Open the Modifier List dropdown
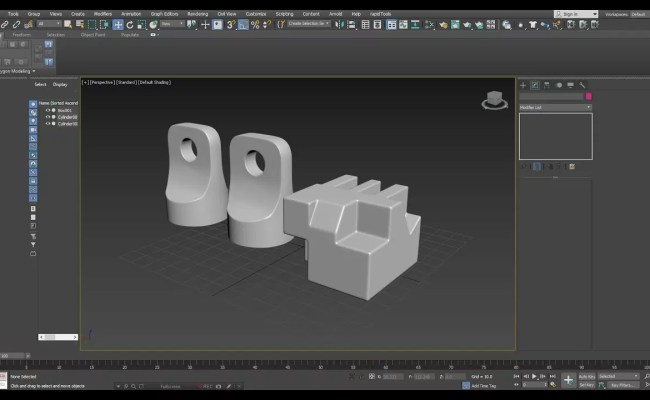650x400 pixels. [555, 107]
